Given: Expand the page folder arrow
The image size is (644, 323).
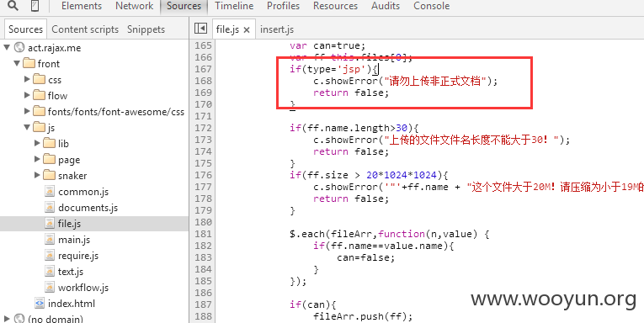Looking at the screenshot, I should click(37, 159).
